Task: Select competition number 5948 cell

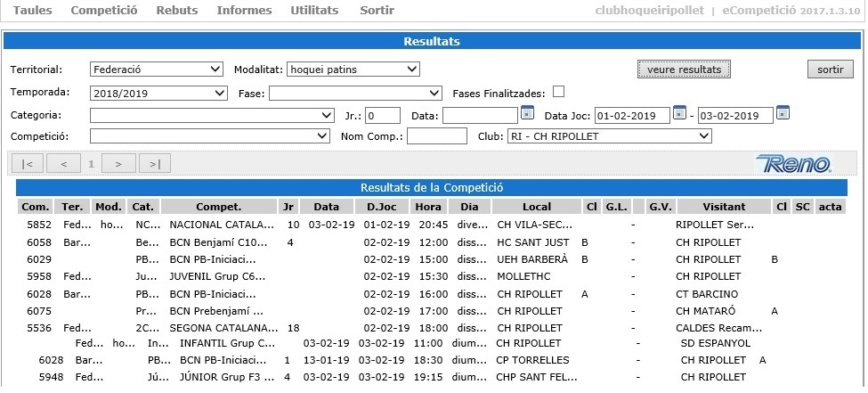Action: coord(51,377)
